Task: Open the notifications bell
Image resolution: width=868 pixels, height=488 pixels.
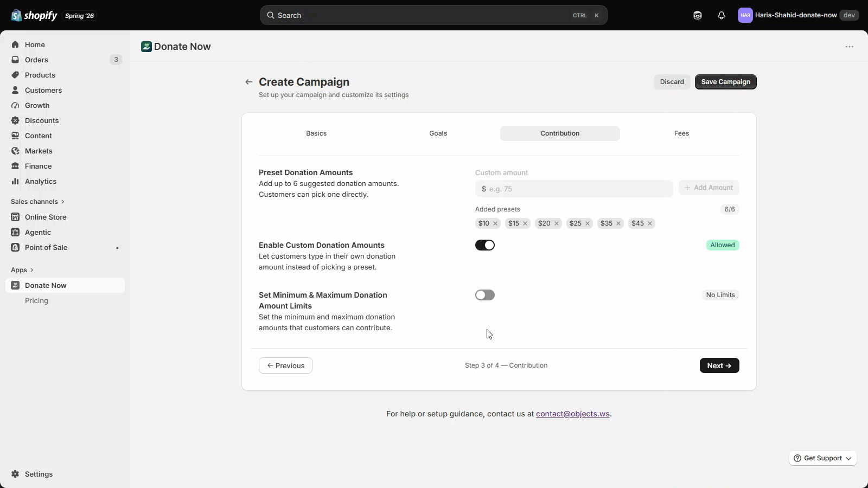Action: click(x=722, y=15)
